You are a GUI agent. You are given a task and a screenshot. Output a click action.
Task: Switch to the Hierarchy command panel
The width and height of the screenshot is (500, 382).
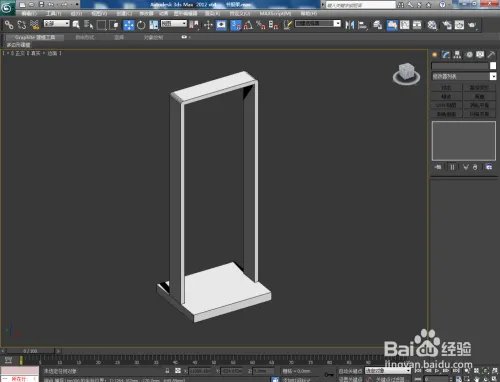(x=457, y=55)
